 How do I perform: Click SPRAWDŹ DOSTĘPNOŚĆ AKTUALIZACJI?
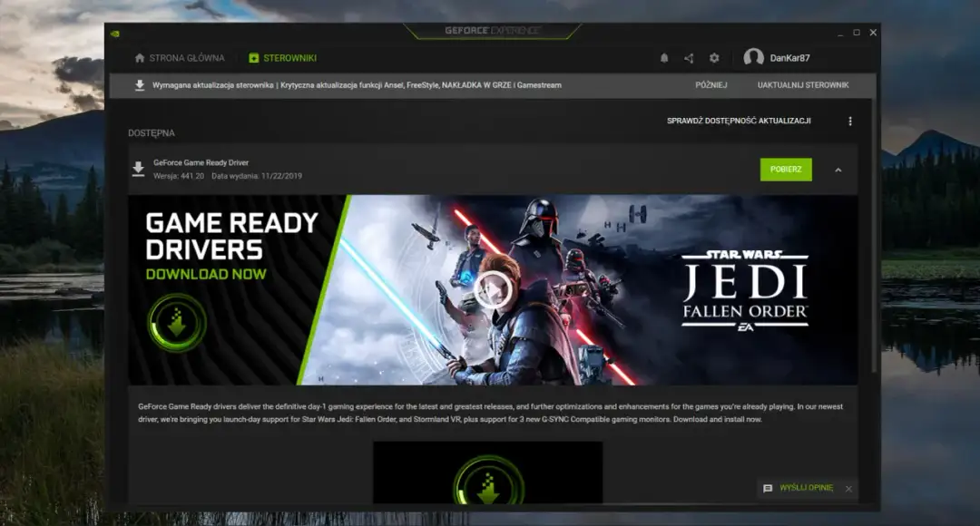point(740,120)
